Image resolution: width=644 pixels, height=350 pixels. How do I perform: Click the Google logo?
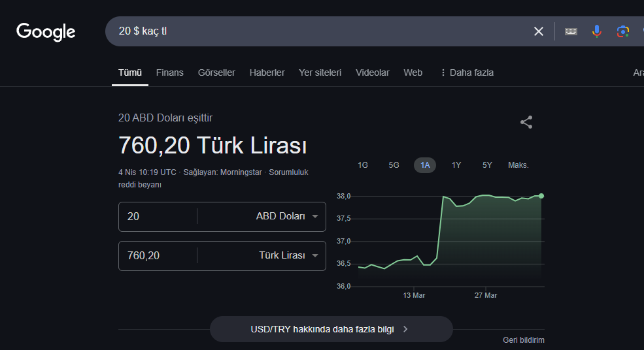click(x=46, y=31)
